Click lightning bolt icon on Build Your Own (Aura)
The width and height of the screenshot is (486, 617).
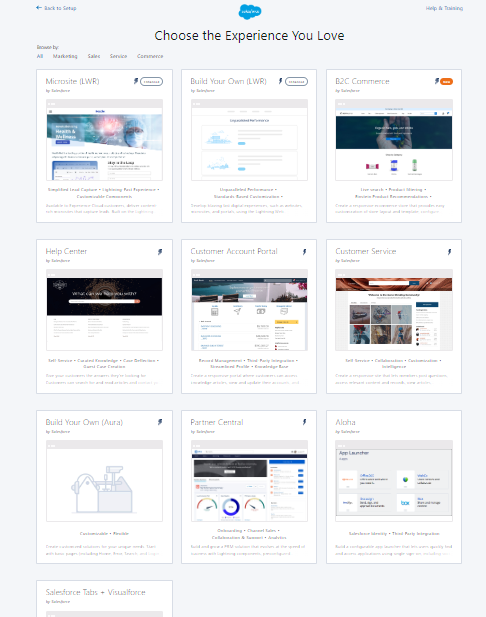[x=160, y=422]
